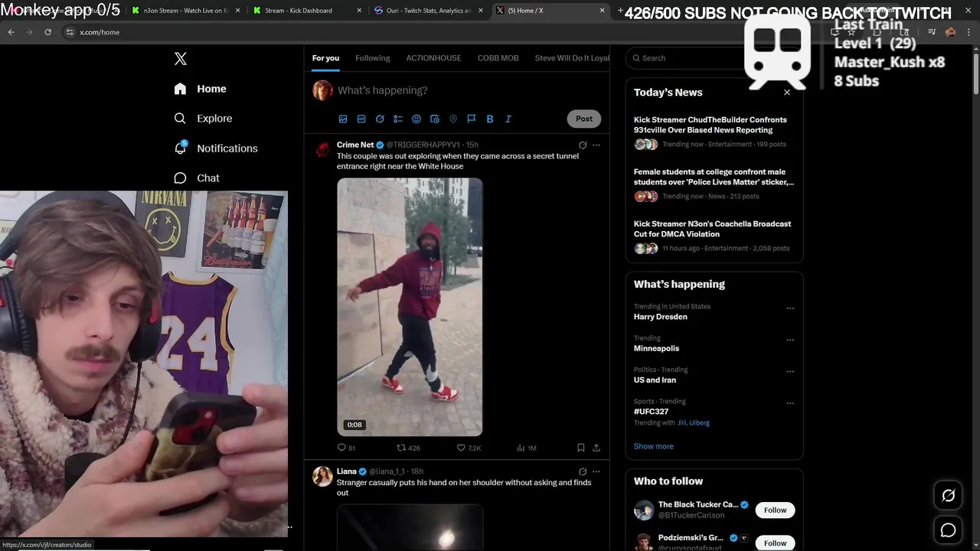Like the Crime Net post
The image size is (980, 551).
coord(469,448)
